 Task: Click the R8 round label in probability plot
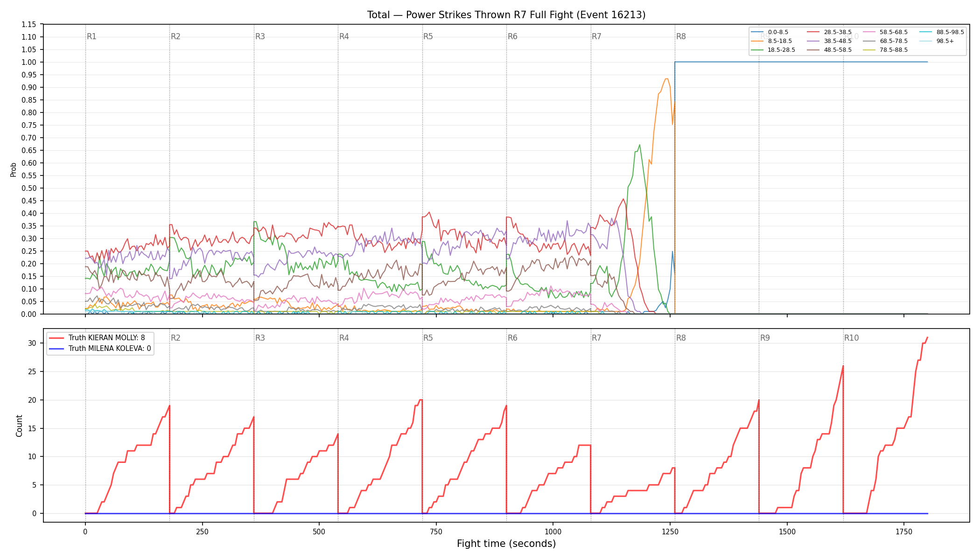point(681,36)
